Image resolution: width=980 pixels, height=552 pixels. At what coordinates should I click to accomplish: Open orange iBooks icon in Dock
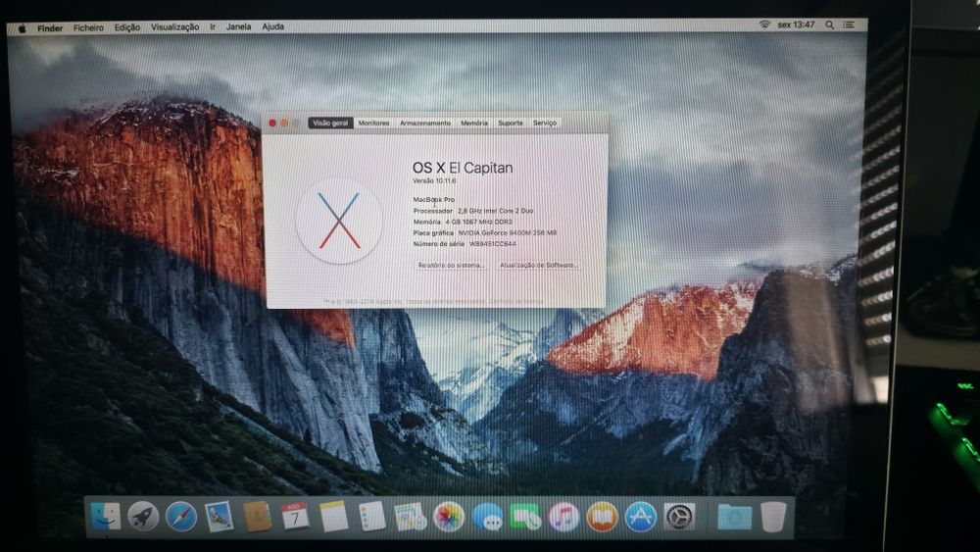pos(602,518)
